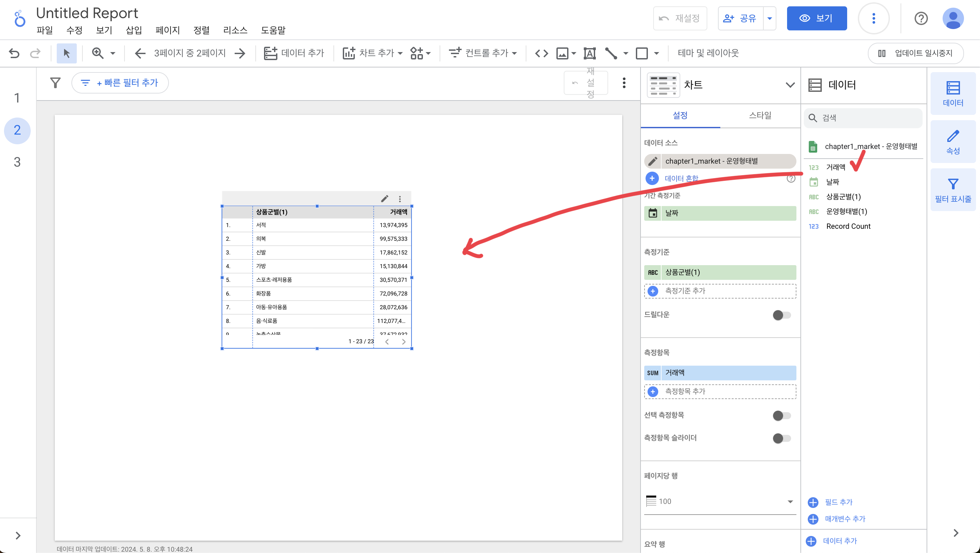Click the 검색 field search box
980x553 pixels.
click(864, 118)
